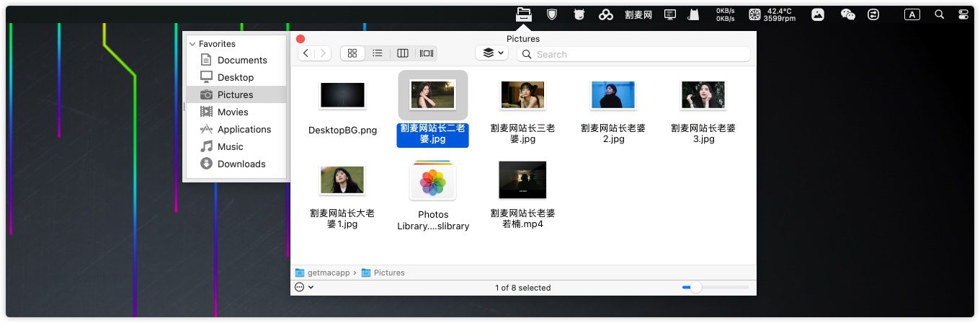Open Desktop in Favorites sidebar
Image resolution: width=980 pixels, height=323 pixels.
(x=236, y=77)
